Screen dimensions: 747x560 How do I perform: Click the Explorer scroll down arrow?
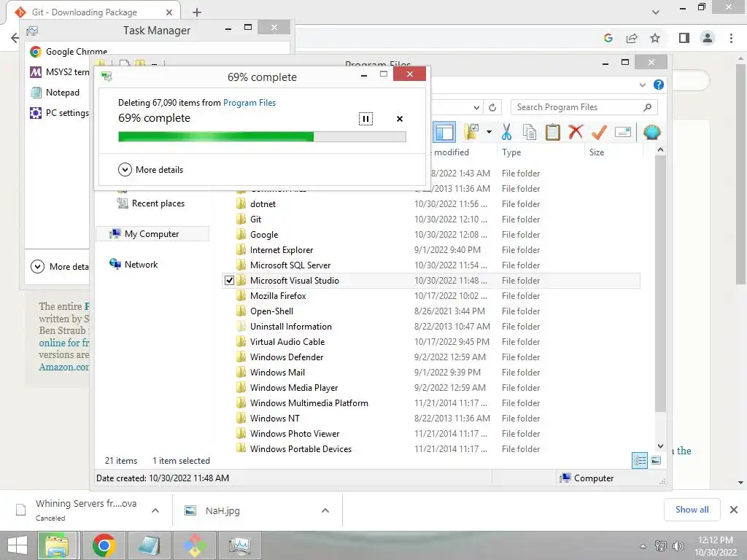click(660, 446)
